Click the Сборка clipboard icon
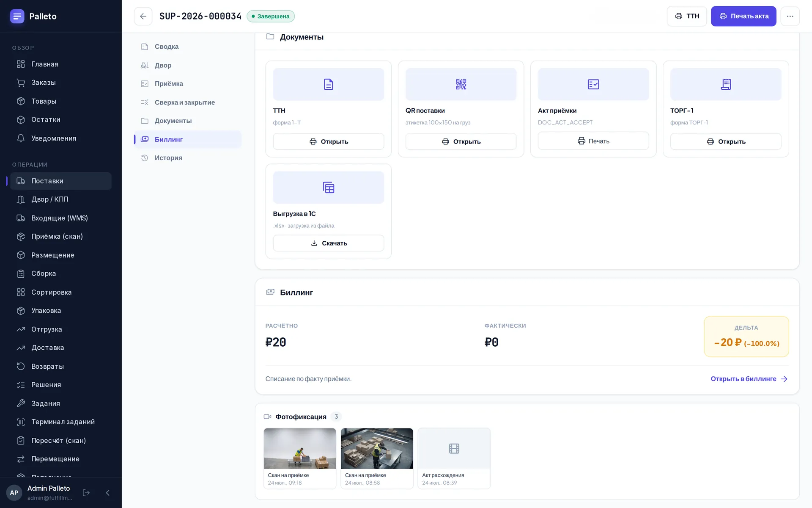 tap(21, 273)
